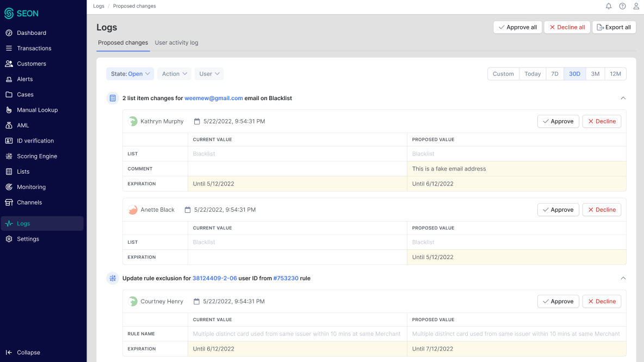Open Scoring Engine from the sidebar
Image resolution: width=644 pixels, height=362 pixels.
point(36,156)
